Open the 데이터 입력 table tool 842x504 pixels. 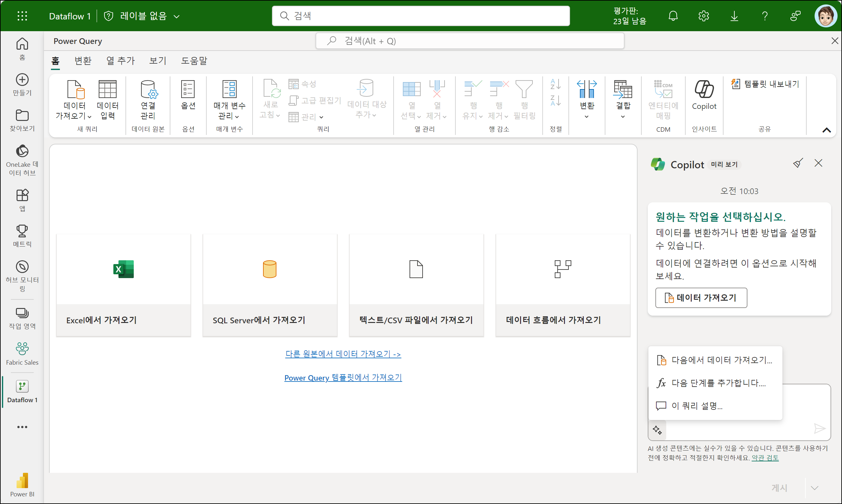pos(107,99)
